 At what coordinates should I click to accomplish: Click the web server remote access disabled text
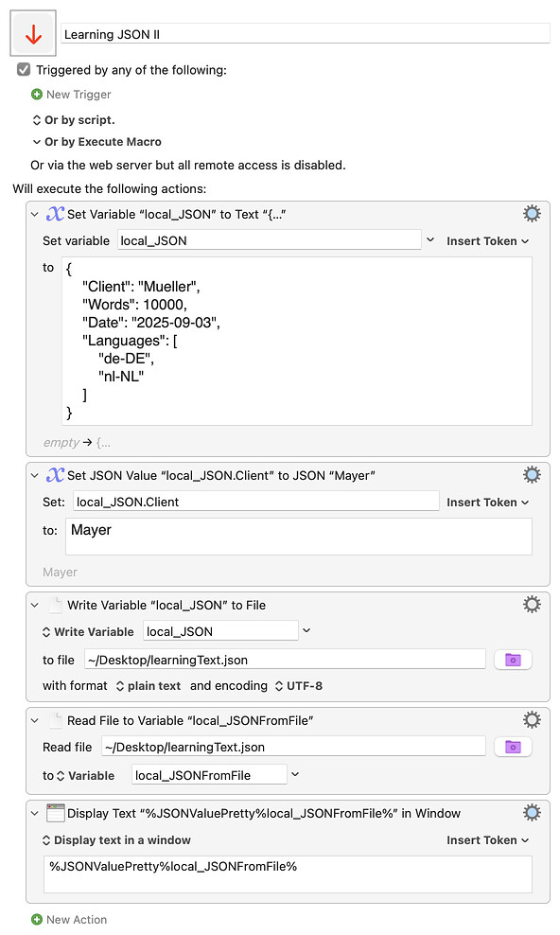[187, 166]
